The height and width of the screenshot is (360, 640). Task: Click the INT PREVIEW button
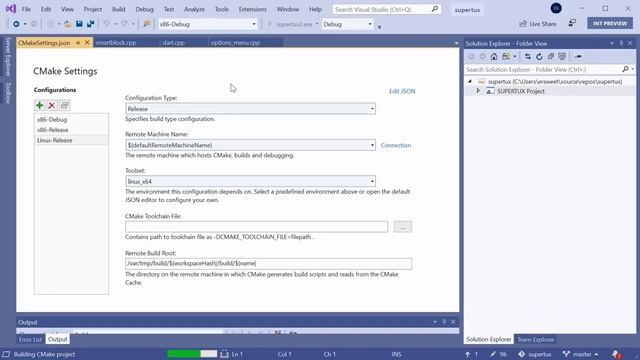(x=610, y=24)
